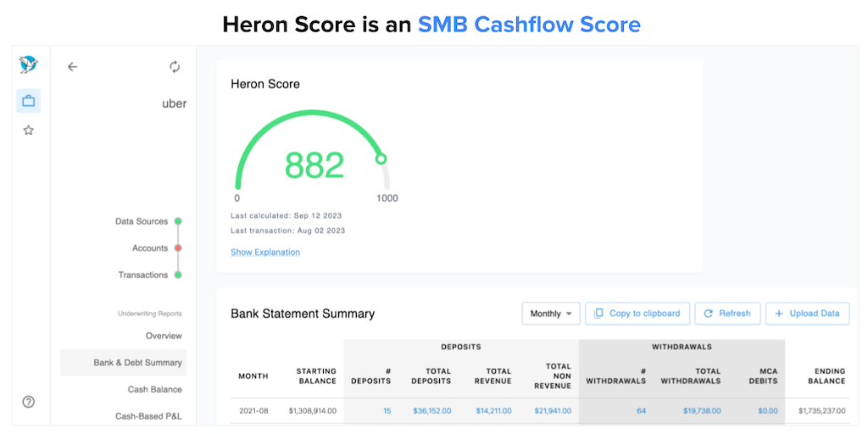Click the sync refresh icon above uber
Viewport: 868px width, 434px height.
(x=175, y=67)
